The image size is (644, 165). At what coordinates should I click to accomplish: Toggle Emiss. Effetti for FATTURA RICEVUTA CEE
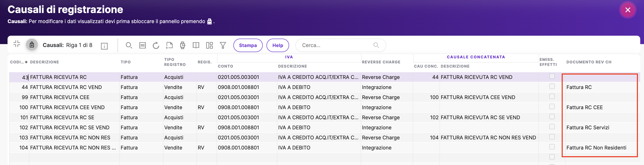[x=552, y=96]
